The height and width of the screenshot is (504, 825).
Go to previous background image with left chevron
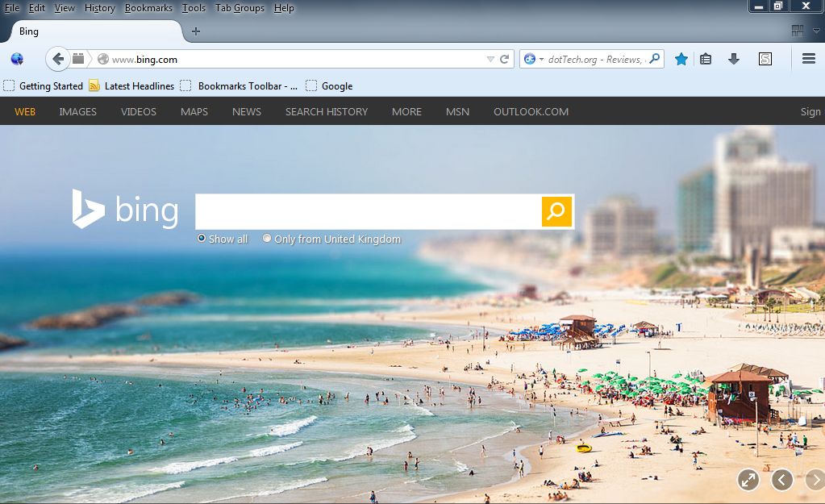pos(781,480)
